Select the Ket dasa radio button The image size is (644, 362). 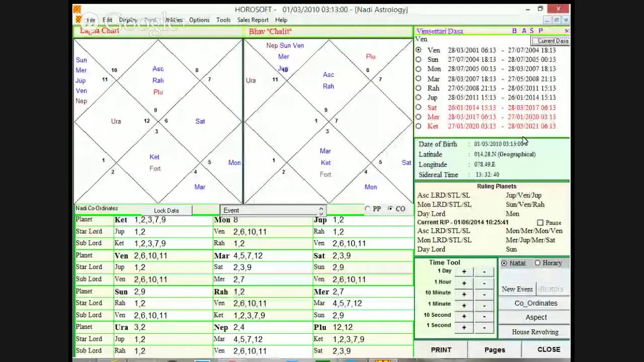tap(419, 126)
